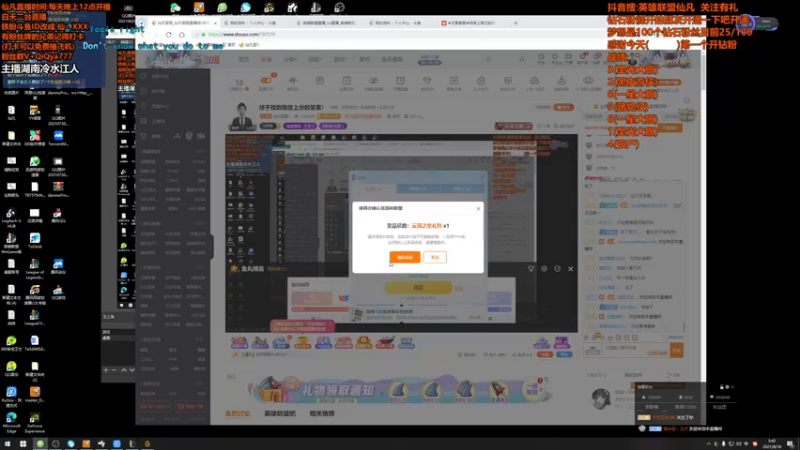The image size is (800, 450).
Task: Open the Microsoft Edge desktop shortcut
Action: tap(11, 420)
